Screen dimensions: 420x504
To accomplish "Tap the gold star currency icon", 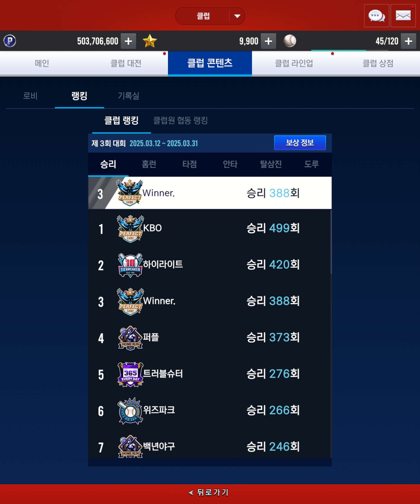I will [150, 41].
